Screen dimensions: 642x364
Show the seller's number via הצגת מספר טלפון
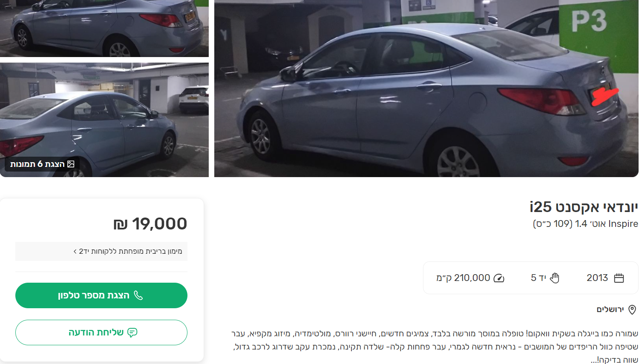coord(101,295)
